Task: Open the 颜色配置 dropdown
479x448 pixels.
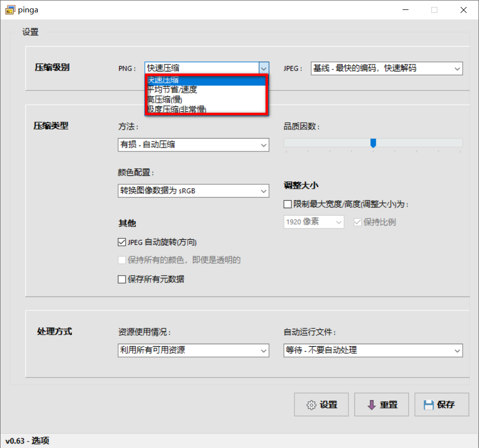Action: (x=264, y=190)
